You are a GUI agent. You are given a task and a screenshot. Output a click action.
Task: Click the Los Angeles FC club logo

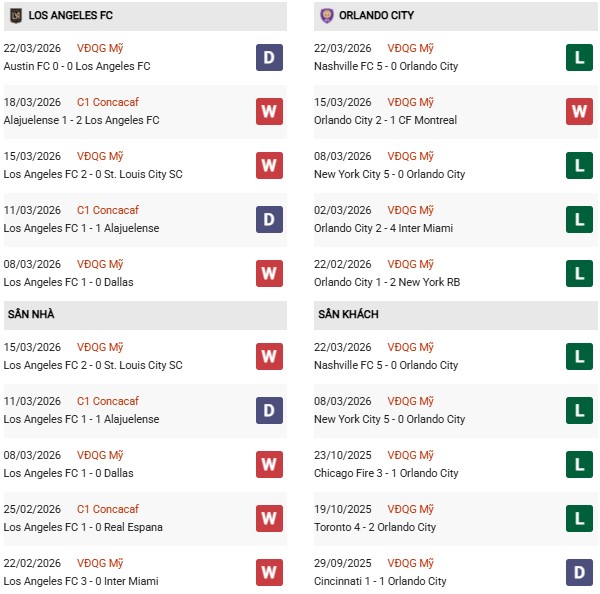15,16
